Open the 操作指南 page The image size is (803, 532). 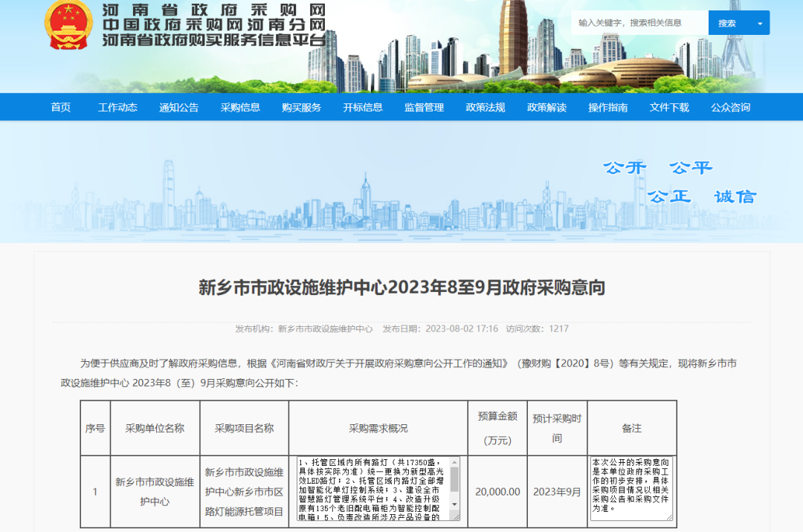click(608, 107)
